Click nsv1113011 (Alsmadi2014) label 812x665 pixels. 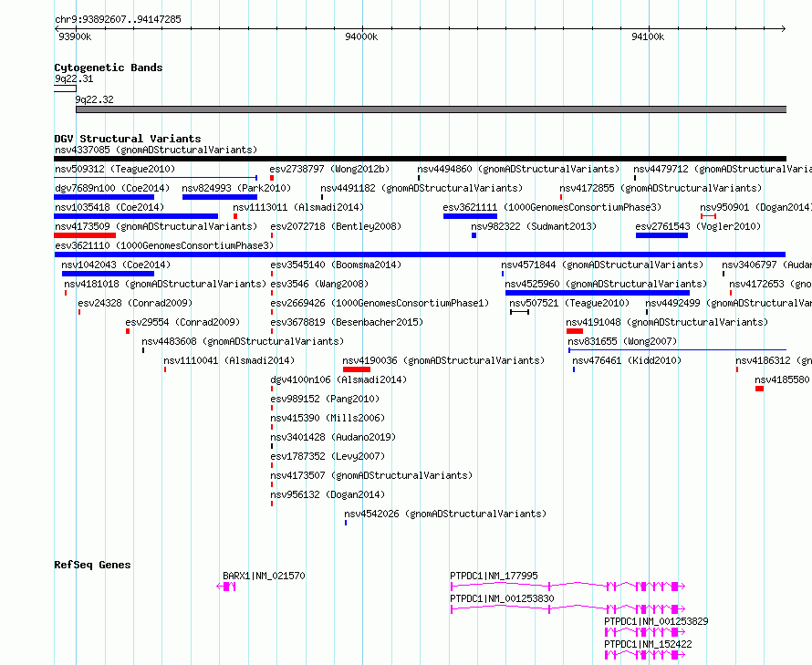click(x=298, y=208)
